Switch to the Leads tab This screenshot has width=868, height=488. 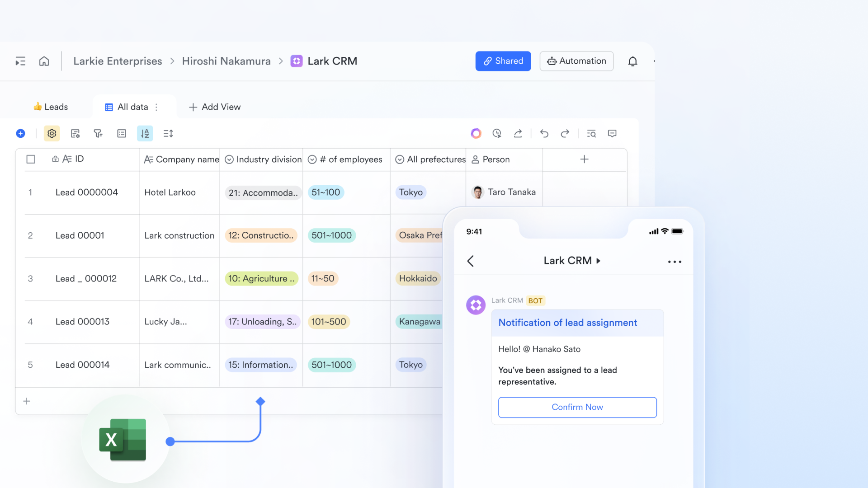(x=51, y=107)
